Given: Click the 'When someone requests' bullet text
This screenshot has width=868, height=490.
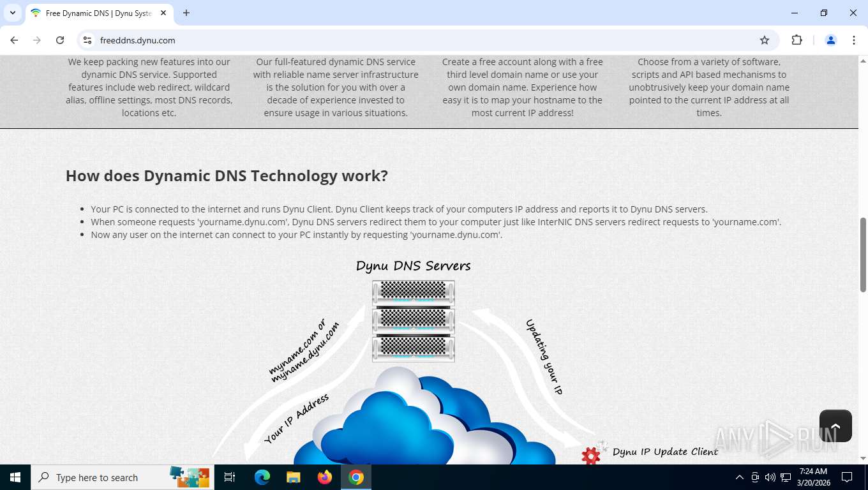Looking at the screenshot, I should pos(436,222).
